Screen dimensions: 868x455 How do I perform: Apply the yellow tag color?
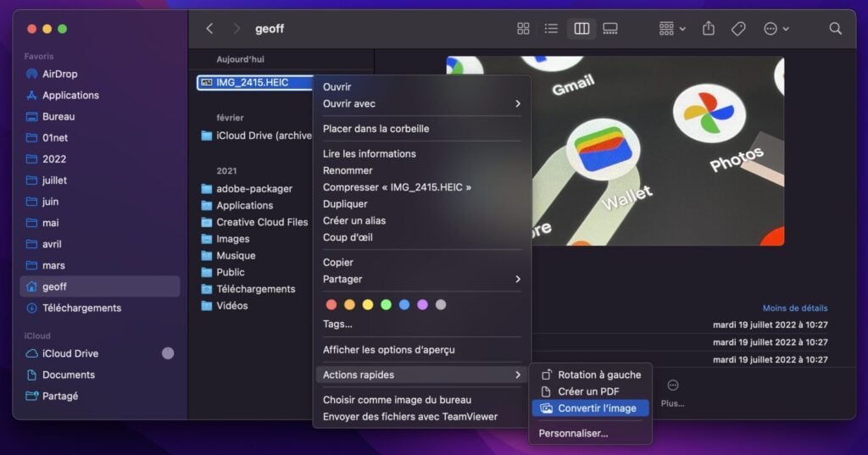point(368,304)
